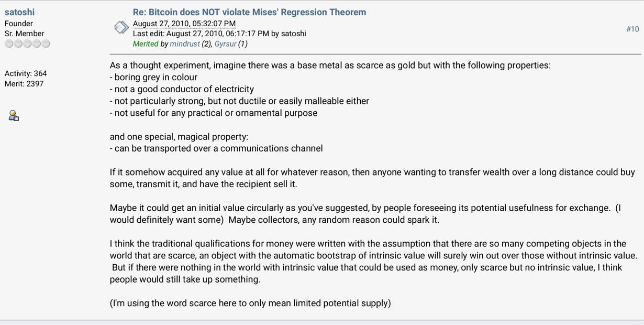Screen dimensions: 644x325
Task: Open the satoshi username link
Action: (20, 12)
